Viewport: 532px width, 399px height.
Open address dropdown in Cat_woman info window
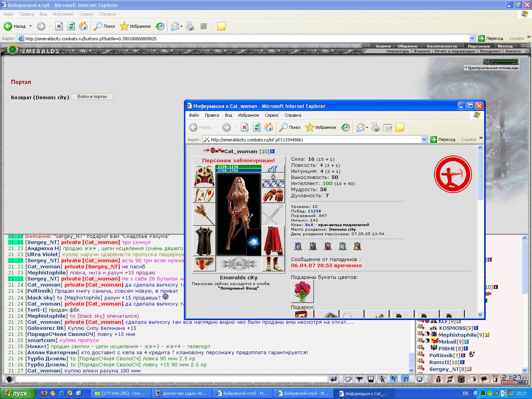click(424, 139)
